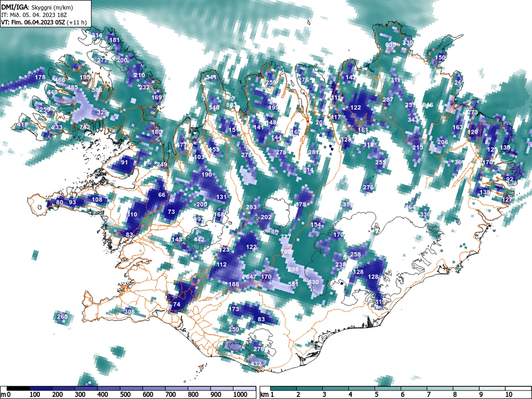Image resolution: width=532 pixels, height=399 pixels.
Task: Click the map value 131
Action: 221,197
